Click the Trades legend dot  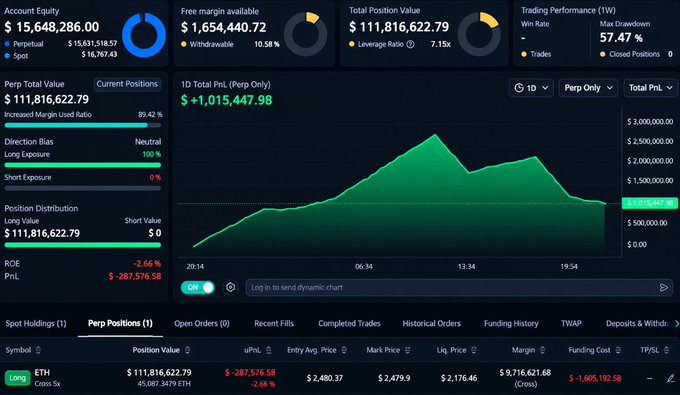[x=524, y=54]
